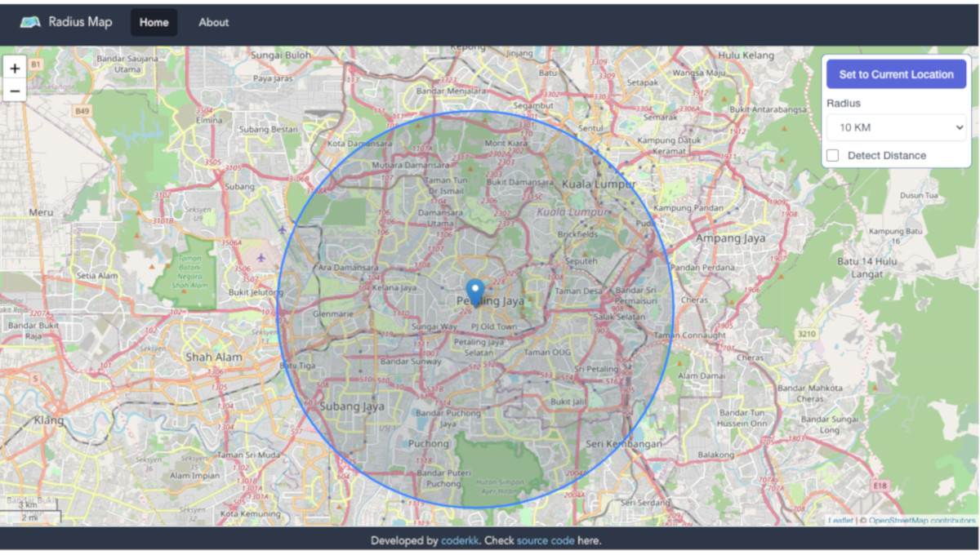Click the Alam Damai map label
This screenshot has width=980, height=555.
(x=702, y=375)
